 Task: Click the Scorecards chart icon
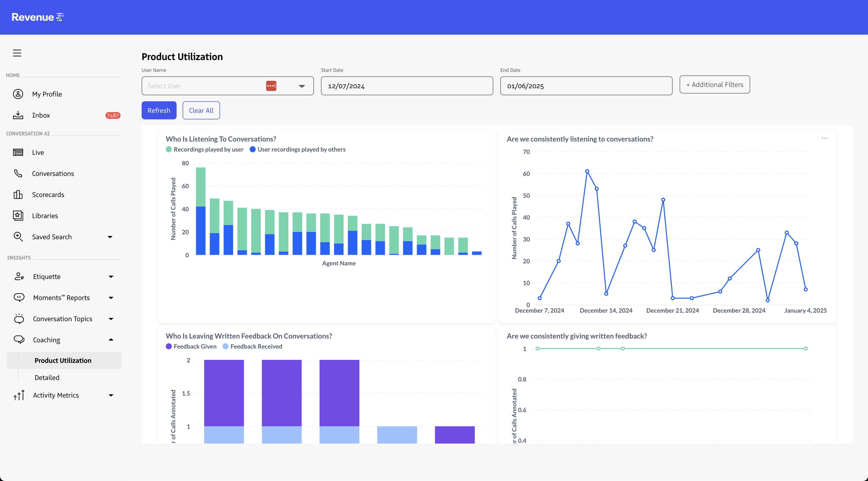18,195
